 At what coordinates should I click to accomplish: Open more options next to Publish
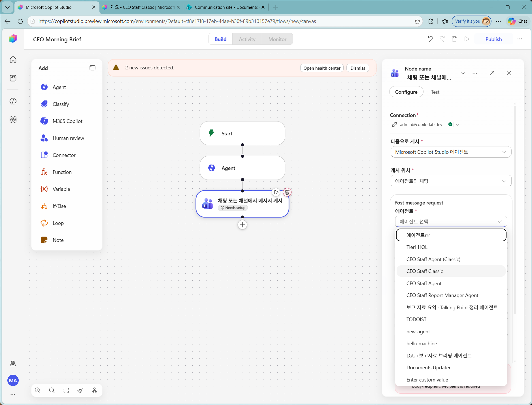[520, 39]
